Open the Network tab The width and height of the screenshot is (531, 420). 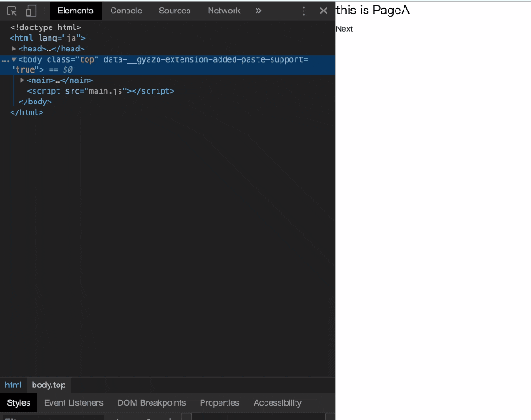(x=224, y=11)
